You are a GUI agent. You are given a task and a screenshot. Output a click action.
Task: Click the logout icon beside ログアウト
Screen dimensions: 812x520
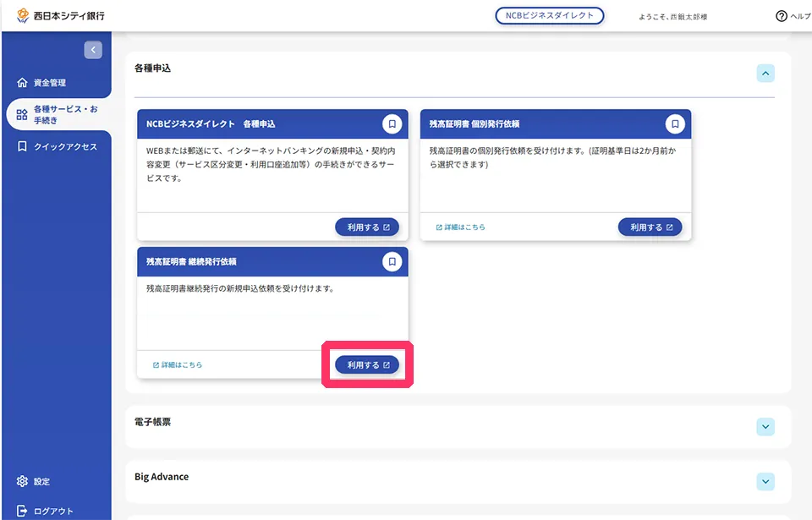point(22,511)
